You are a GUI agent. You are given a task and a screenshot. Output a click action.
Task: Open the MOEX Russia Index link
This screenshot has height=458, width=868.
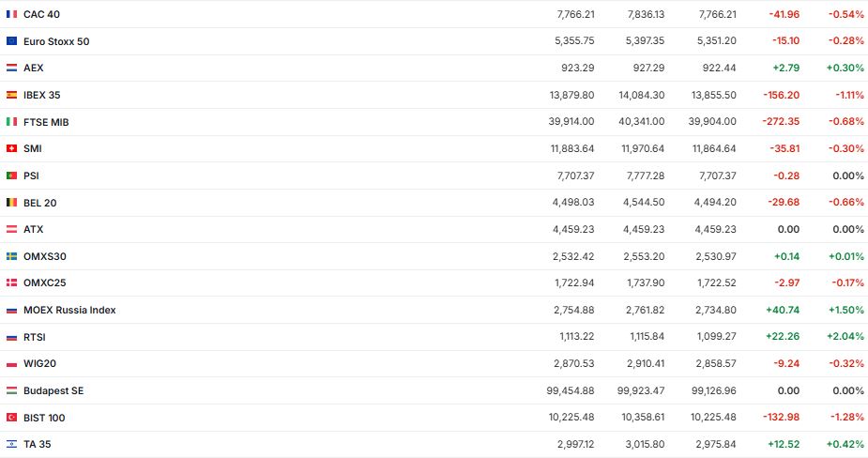pos(69,310)
